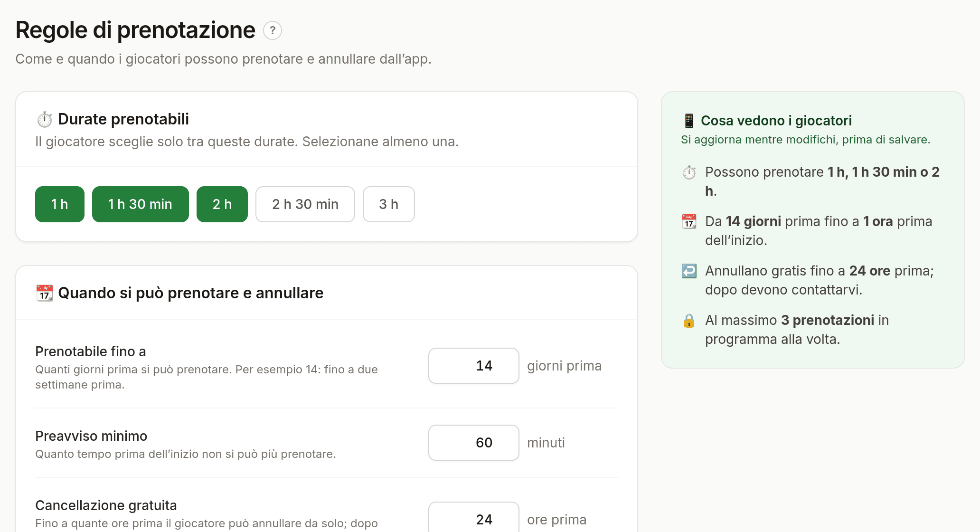Click the minuti unit text
The image size is (980, 532).
click(546, 443)
